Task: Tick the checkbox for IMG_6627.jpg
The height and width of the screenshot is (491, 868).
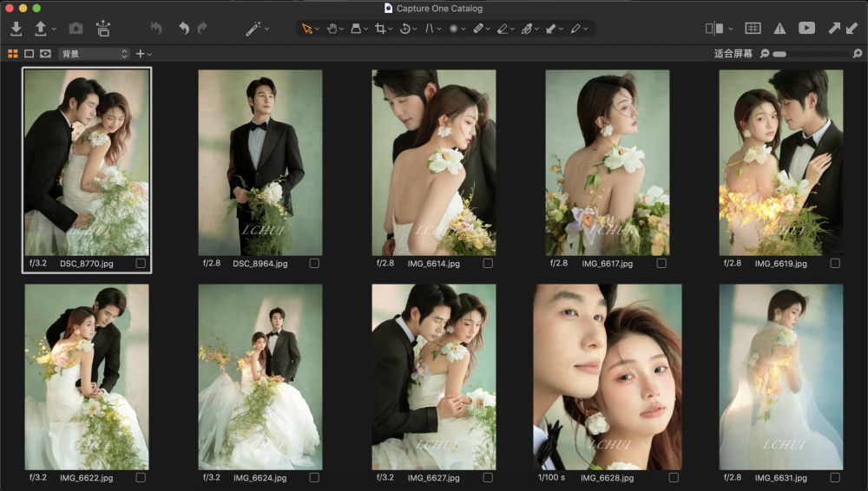Action: pyautogui.click(x=488, y=477)
